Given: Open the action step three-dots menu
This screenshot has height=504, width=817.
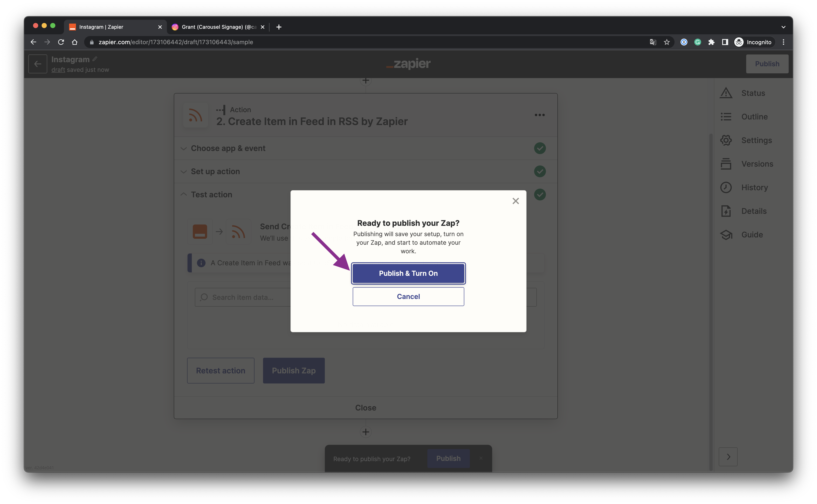Looking at the screenshot, I should (x=540, y=115).
